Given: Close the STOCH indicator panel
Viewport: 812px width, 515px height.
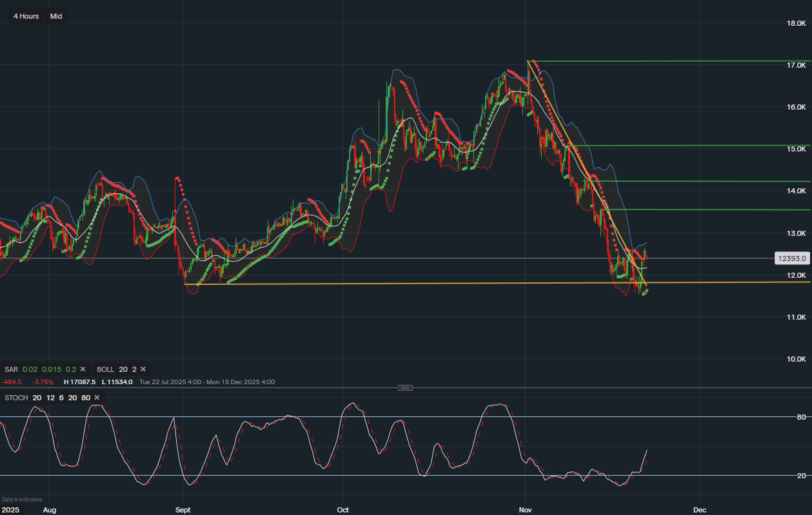Looking at the screenshot, I should point(97,398).
